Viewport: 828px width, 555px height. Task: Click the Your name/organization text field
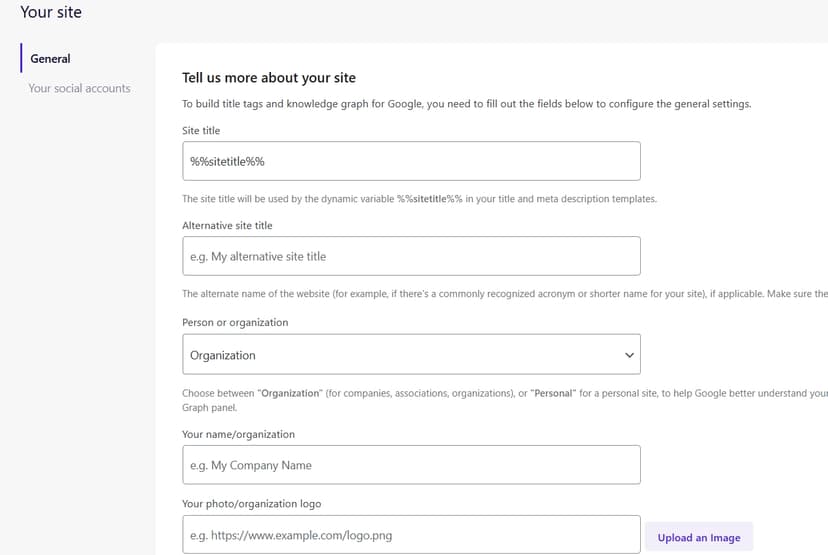tap(411, 465)
